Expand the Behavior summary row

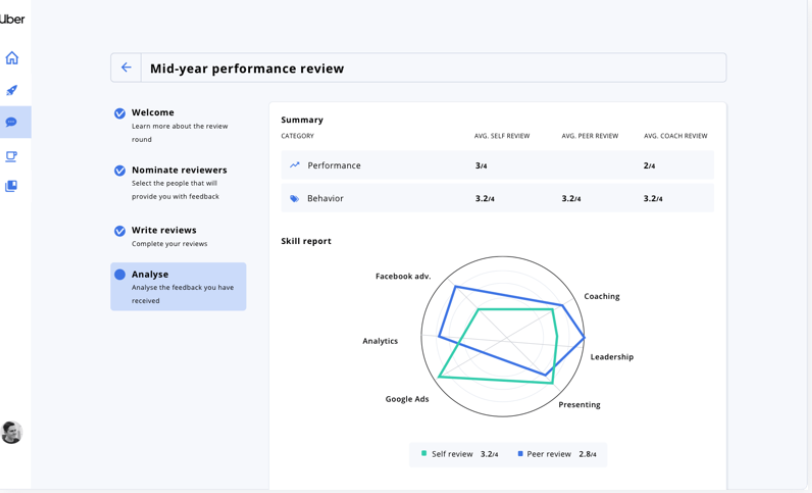click(x=497, y=199)
